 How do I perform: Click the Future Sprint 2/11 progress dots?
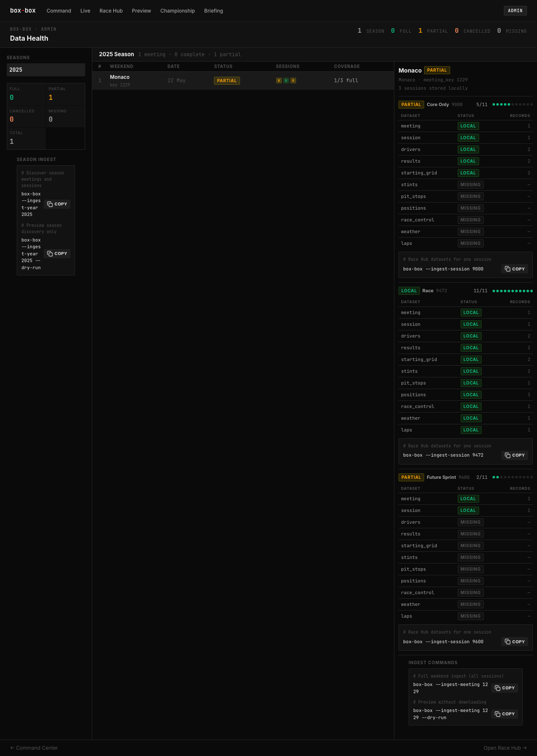pyautogui.click(x=513, y=477)
